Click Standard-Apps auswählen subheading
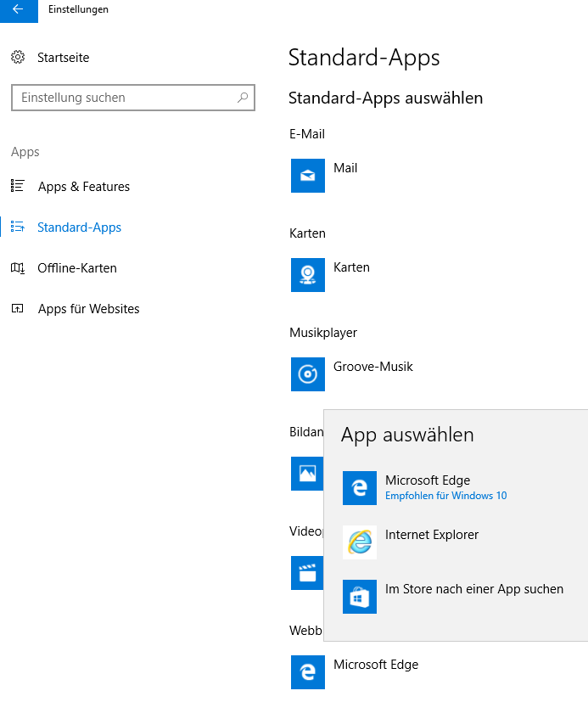 (386, 98)
